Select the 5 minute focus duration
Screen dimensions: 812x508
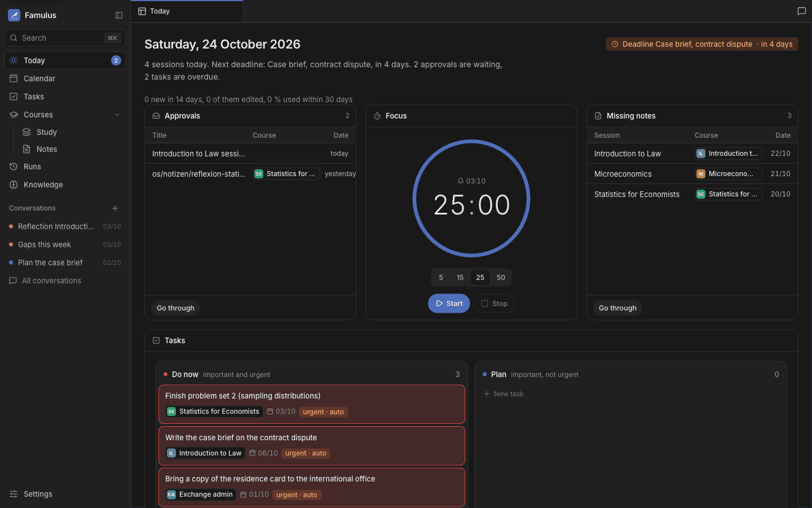tap(441, 278)
